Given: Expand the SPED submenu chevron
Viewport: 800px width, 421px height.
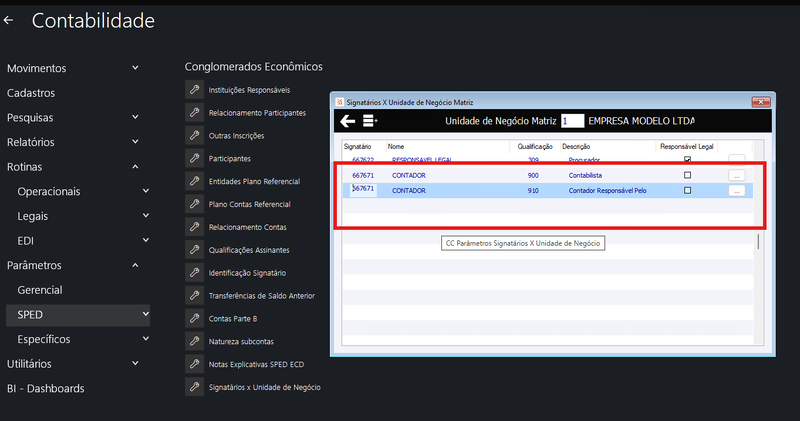Looking at the screenshot, I should click(145, 314).
